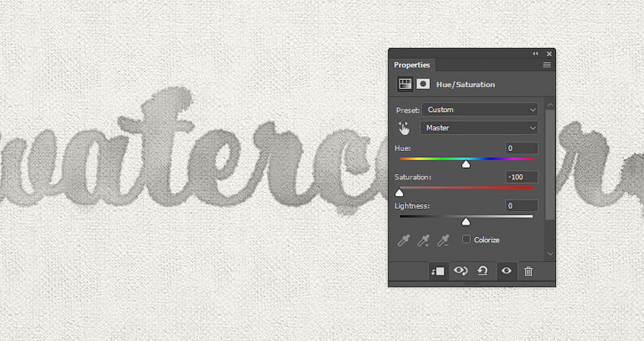644x341 pixels.
Task: Reset adjustment to defaults
Action: (482, 271)
